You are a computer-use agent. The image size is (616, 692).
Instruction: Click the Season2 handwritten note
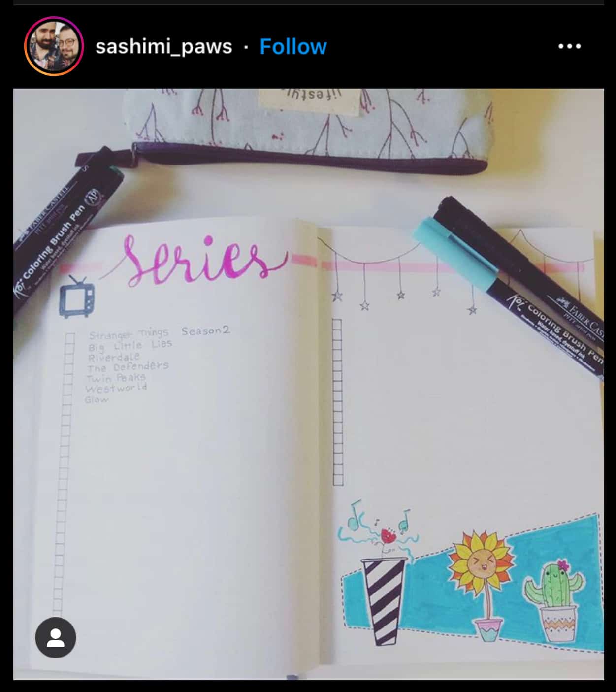[205, 330]
